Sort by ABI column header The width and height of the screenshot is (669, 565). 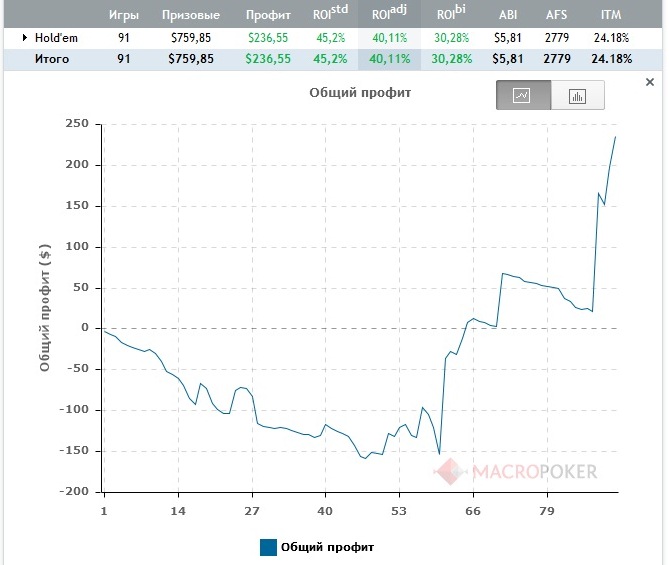click(508, 15)
